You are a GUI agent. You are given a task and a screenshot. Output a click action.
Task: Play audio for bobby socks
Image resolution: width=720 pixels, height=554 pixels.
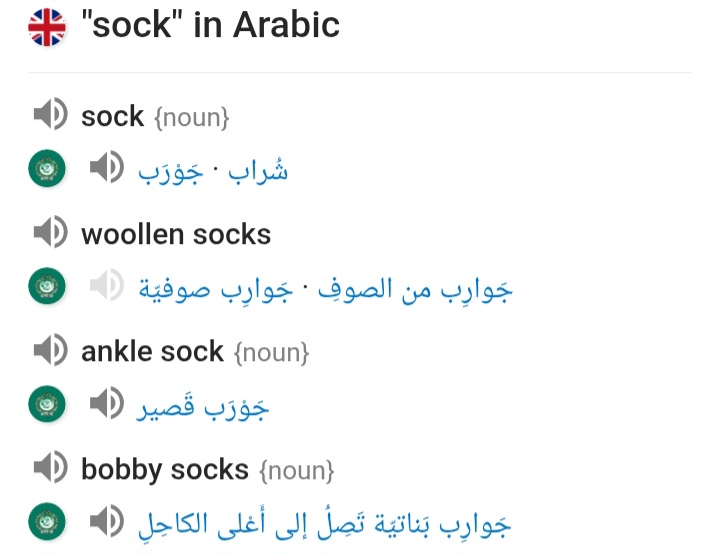point(51,467)
